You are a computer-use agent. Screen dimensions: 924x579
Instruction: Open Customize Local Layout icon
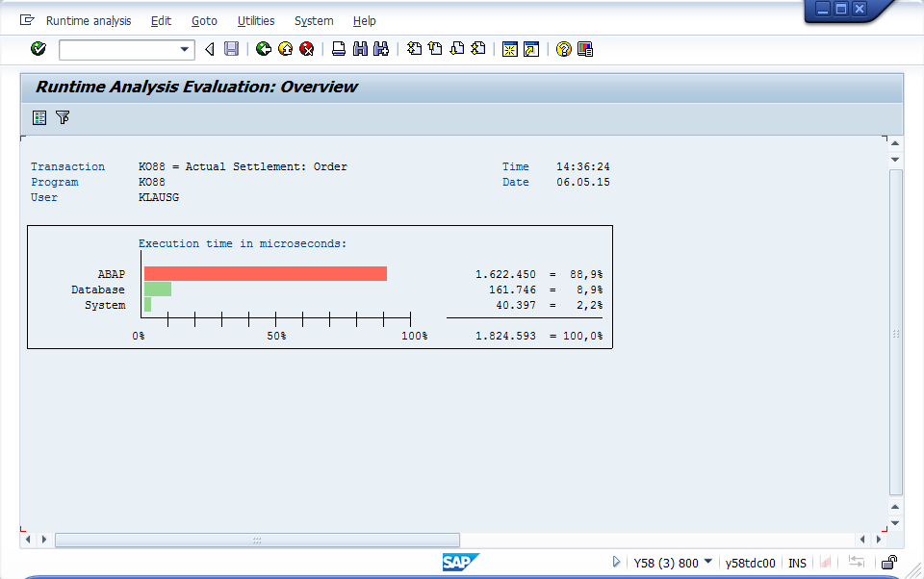click(x=585, y=49)
